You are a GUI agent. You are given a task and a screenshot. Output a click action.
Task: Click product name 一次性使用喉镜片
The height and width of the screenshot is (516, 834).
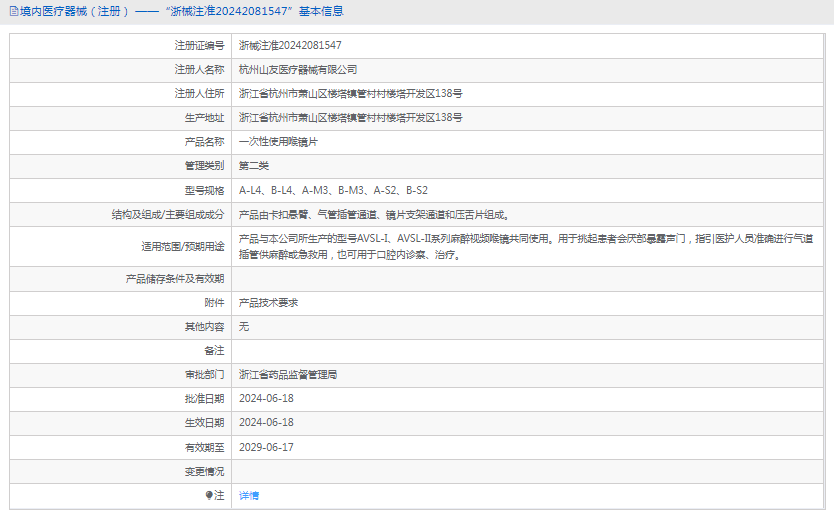[x=278, y=142]
